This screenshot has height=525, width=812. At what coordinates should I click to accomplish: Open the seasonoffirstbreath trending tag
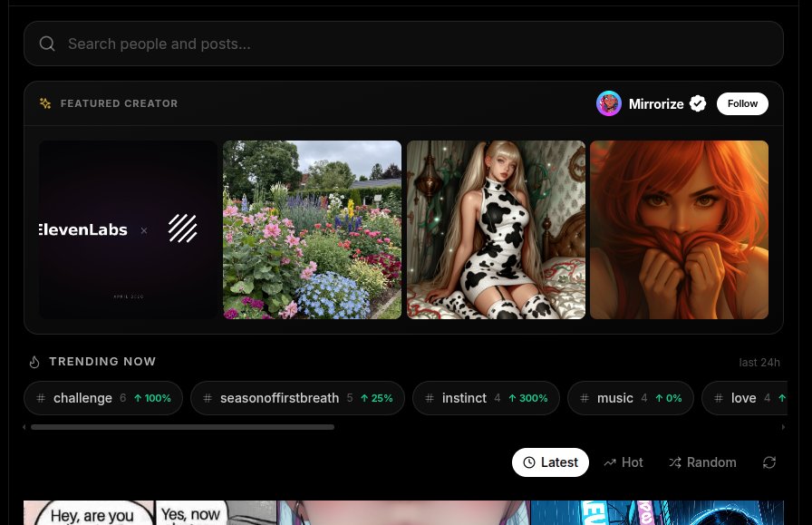pos(297,398)
